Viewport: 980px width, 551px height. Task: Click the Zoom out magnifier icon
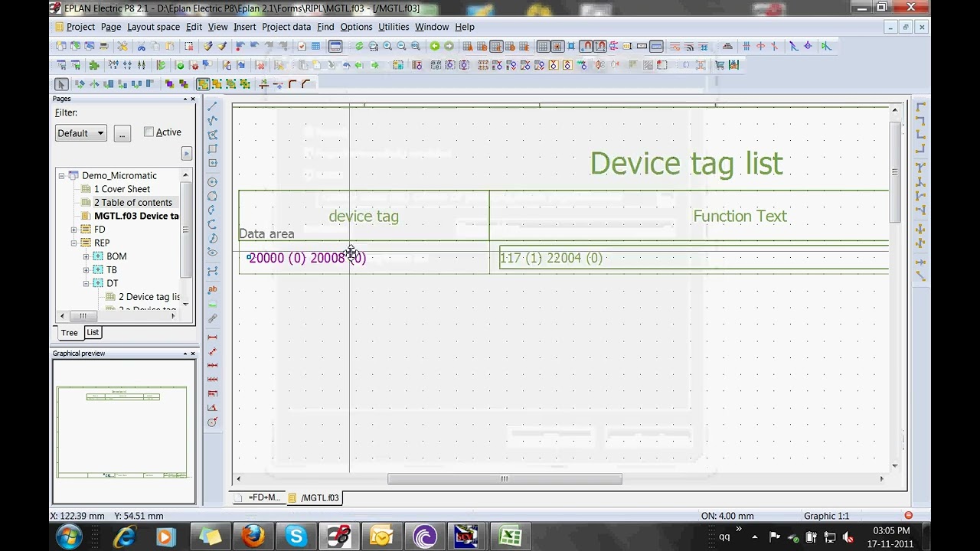[x=401, y=46]
